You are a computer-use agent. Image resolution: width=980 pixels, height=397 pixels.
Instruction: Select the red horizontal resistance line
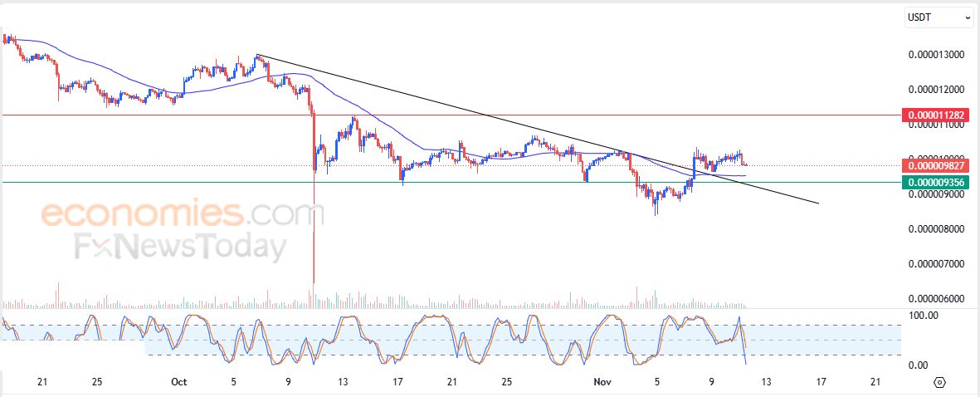[x=415, y=115]
